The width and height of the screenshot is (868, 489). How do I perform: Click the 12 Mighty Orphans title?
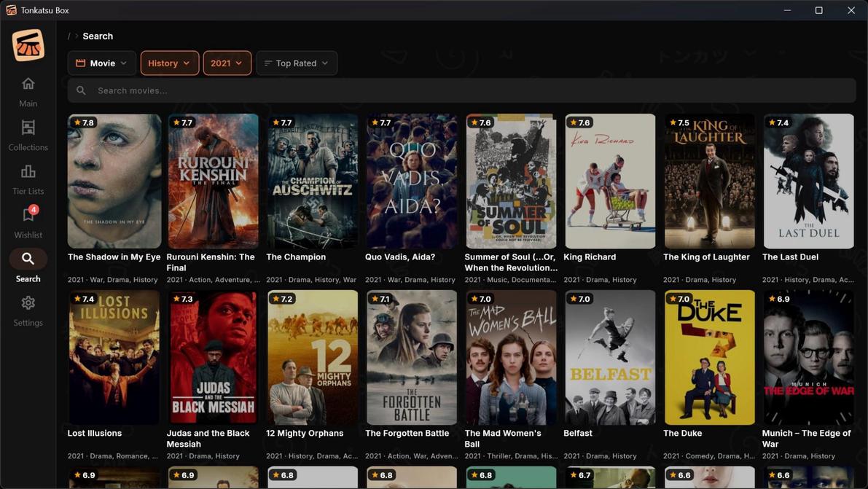[305, 434]
